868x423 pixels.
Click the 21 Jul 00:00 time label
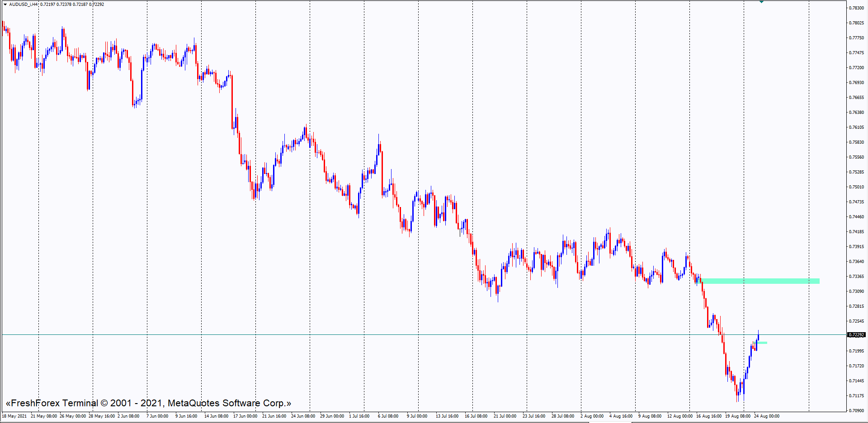pos(505,416)
